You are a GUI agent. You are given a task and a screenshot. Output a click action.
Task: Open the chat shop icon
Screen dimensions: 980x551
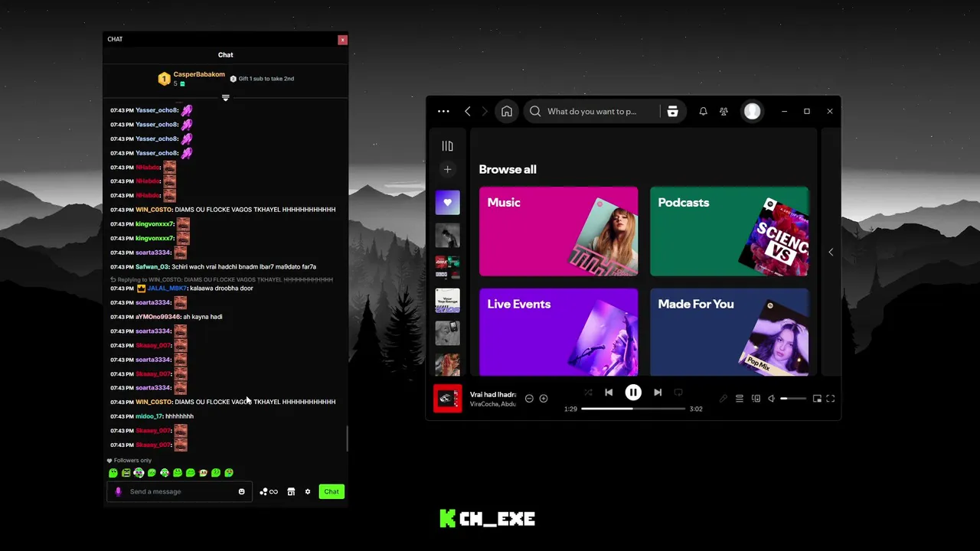point(291,491)
